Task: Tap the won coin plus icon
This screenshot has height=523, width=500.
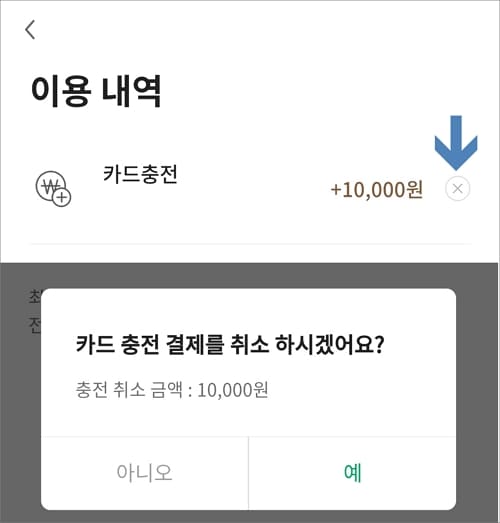Action: click(x=53, y=189)
